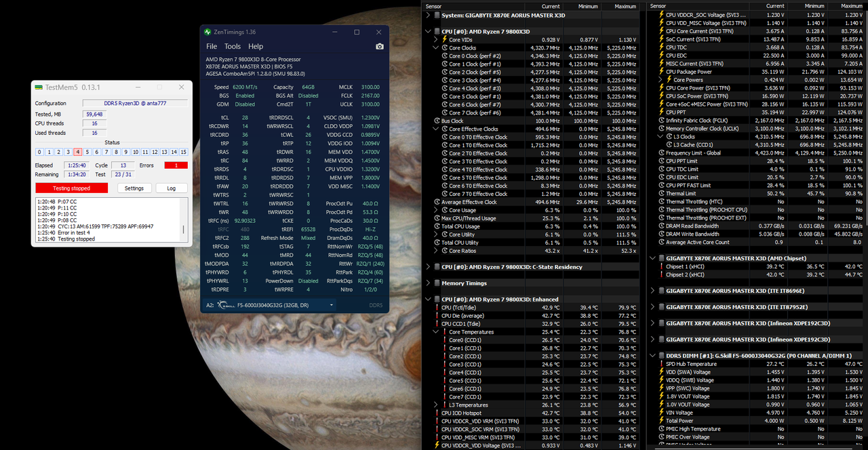Expand the ITE IT8696E sensor node
The width and height of the screenshot is (868, 450).
pos(652,291)
